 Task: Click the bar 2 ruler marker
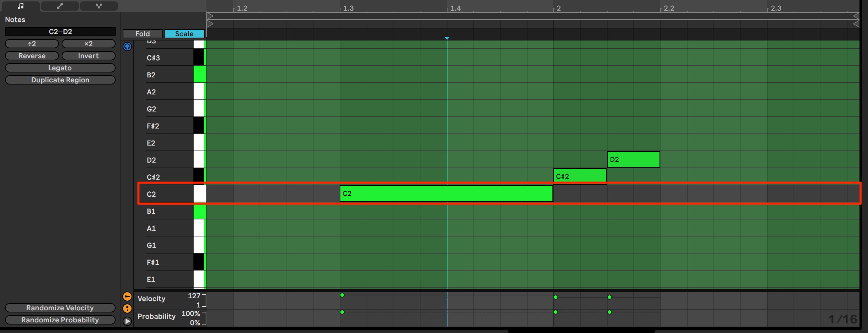[558, 8]
